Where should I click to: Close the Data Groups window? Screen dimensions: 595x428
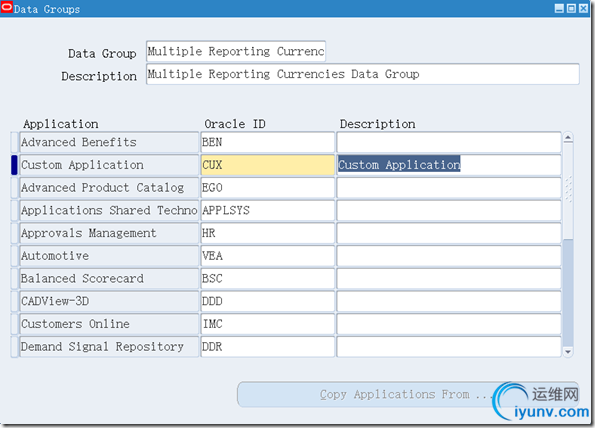click(583, 8)
